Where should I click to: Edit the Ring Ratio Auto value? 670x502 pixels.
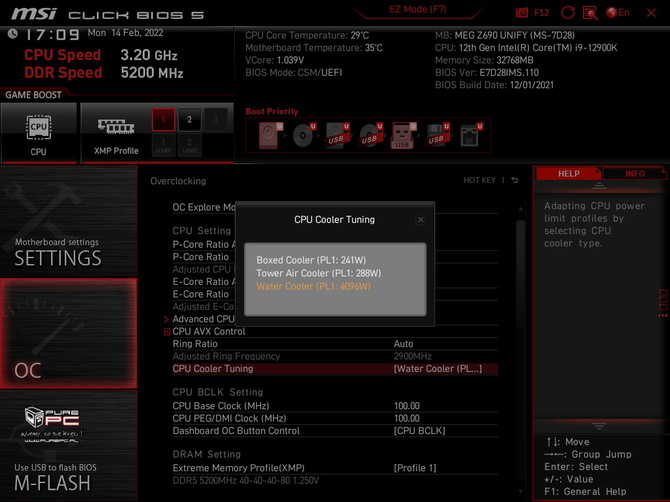click(403, 343)
